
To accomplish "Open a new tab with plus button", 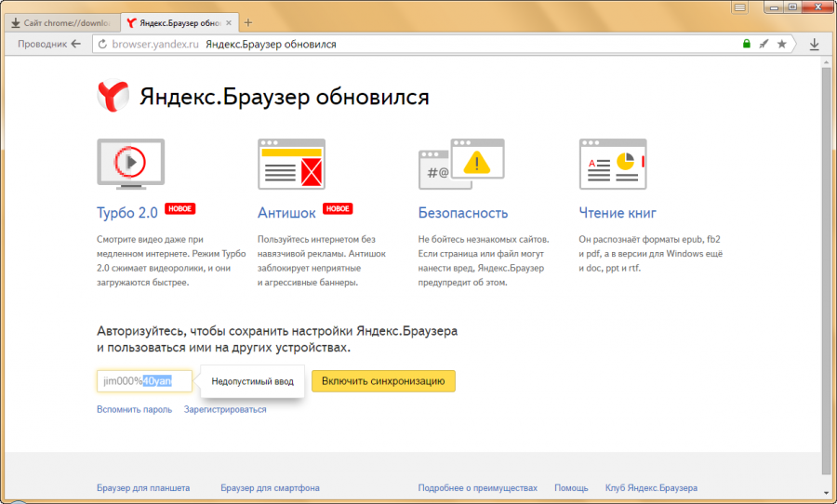I will 248,22.
